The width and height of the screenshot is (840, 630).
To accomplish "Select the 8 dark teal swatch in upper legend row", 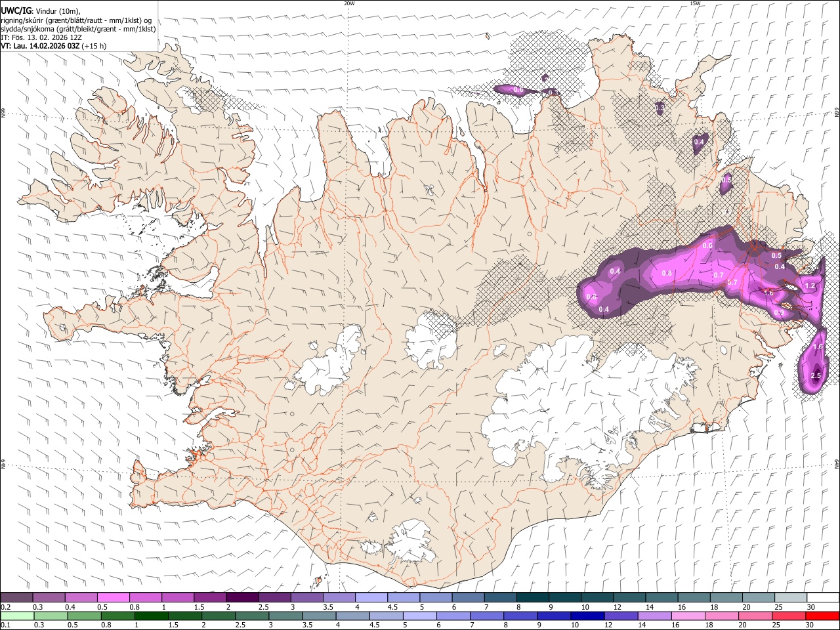I will pos(533,597).
